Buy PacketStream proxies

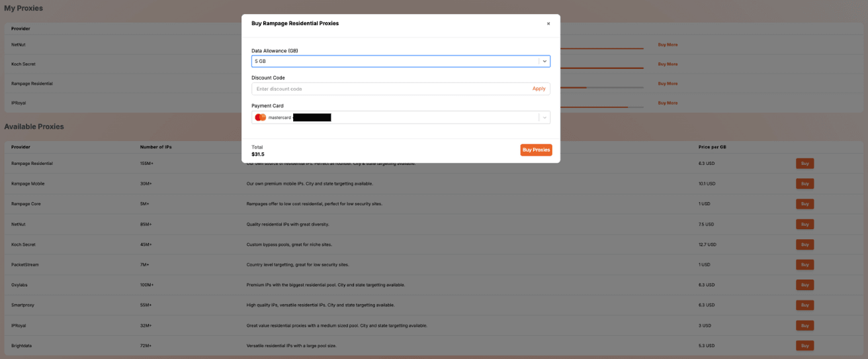pyautogui.click(x=804, y=264)
